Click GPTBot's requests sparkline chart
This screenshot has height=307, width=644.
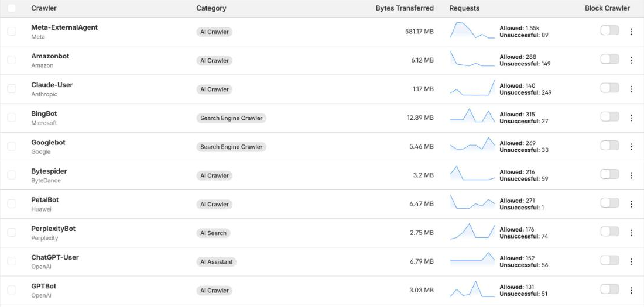coord(472,289)
